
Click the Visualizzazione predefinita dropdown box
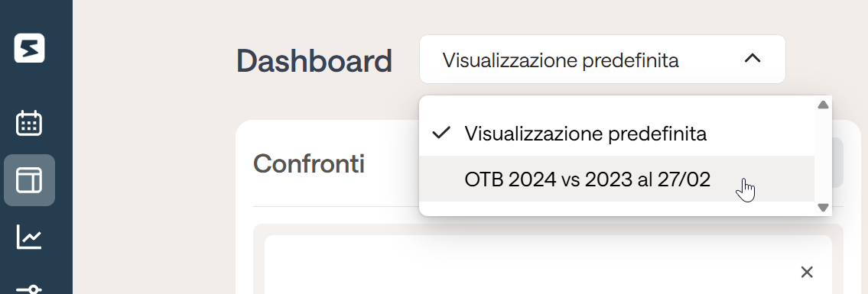point(603,59)
